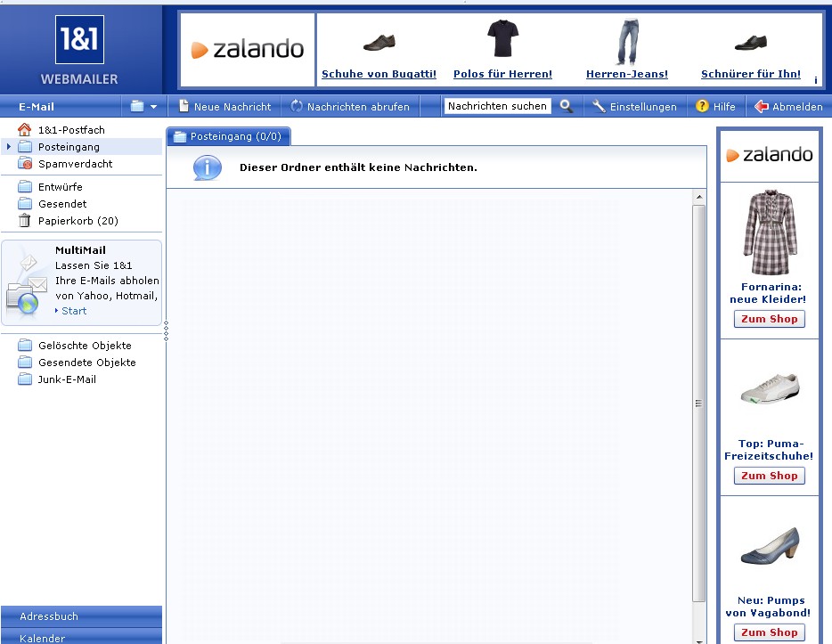Click the Abmelden red arrow icon
Image resolution: width=832 pixels, height=644 pixels.
pyautogui.click(x=761, y=106)
